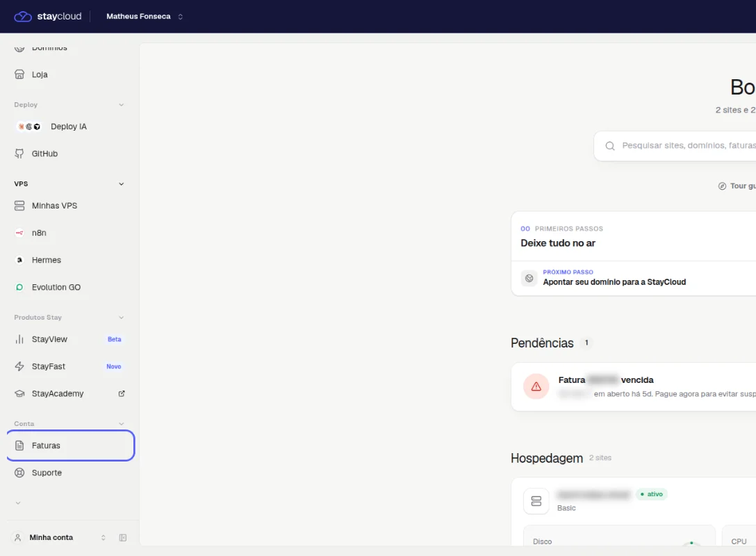Click Tour guiado button

coord(737,186)
